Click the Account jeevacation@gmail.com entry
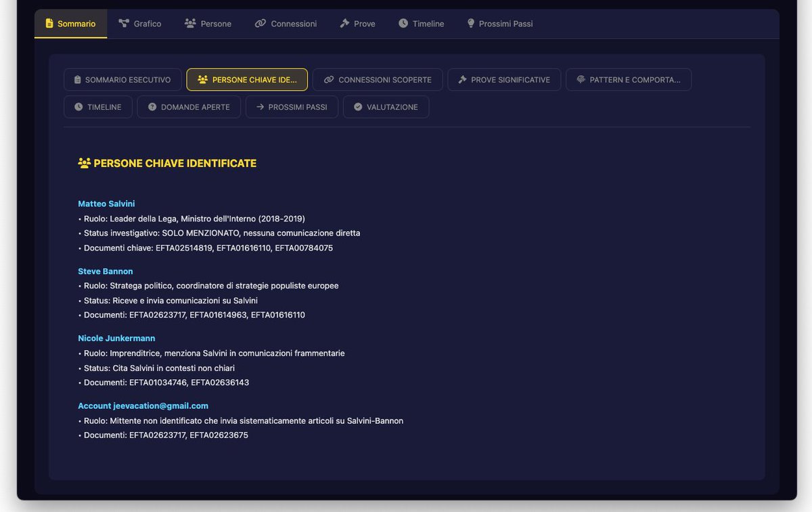812x512 pixels. tap(143, 406)
